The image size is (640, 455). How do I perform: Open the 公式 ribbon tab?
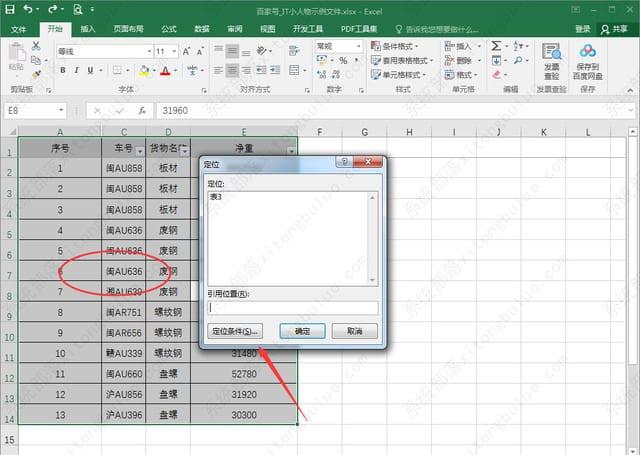[169, 29]
